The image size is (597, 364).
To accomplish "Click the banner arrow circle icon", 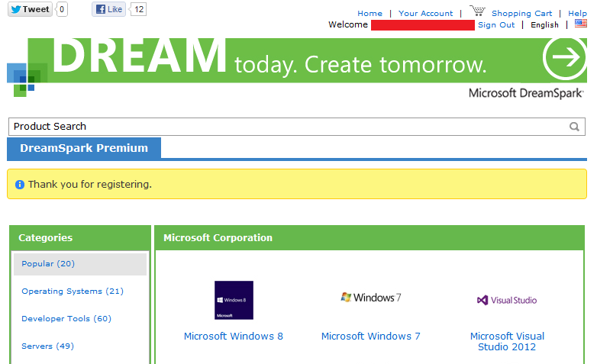I will [x=565, y=57].
